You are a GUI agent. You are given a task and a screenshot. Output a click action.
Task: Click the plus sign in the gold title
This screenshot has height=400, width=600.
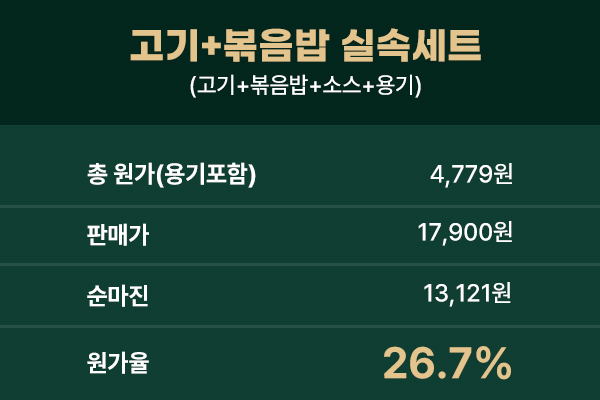tap(211, 46)
